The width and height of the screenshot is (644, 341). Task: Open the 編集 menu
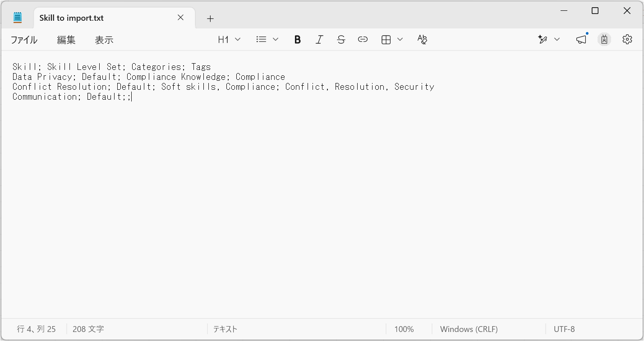(66, 40)
